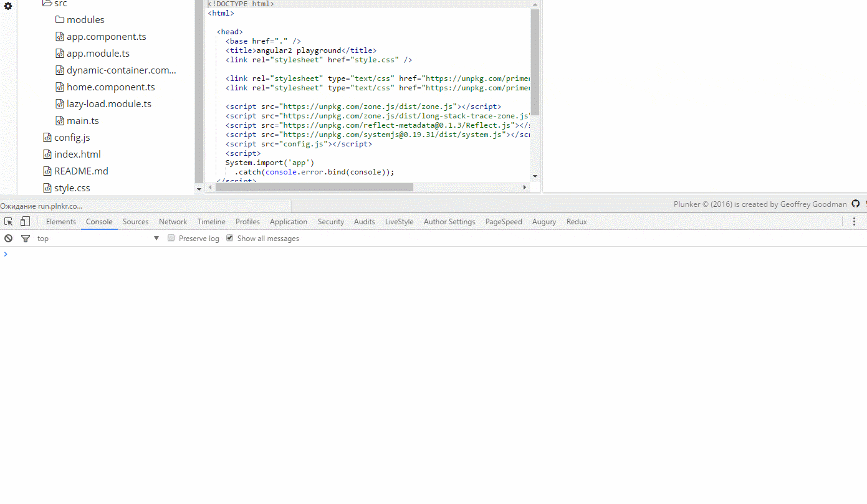Open the Timeline tab
The width and height of the screenshot is (867, 504).
tap(211, 221)
